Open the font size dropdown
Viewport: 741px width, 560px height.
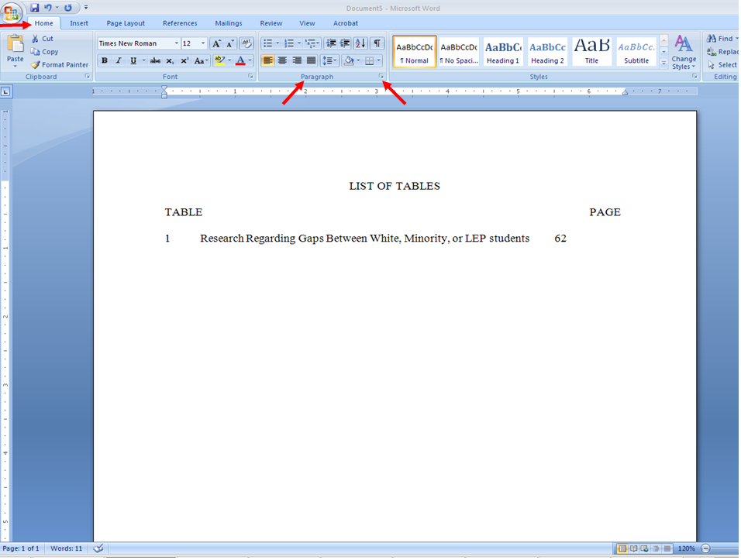(x=203, y=43)
